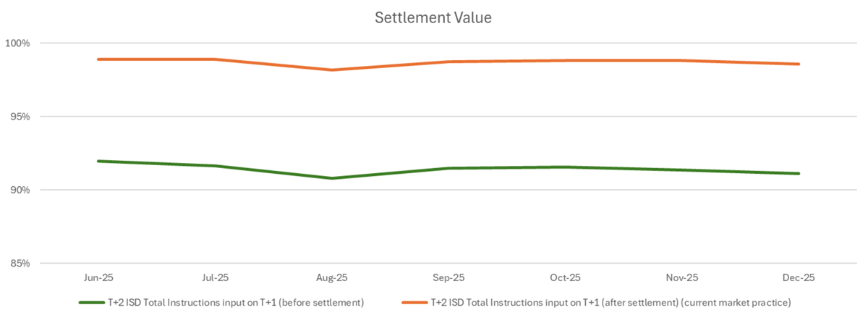Select the Oct-25 x-axis label
Image resolution: width=868 pixels, height=318 pixels.
tap(566, 277)
